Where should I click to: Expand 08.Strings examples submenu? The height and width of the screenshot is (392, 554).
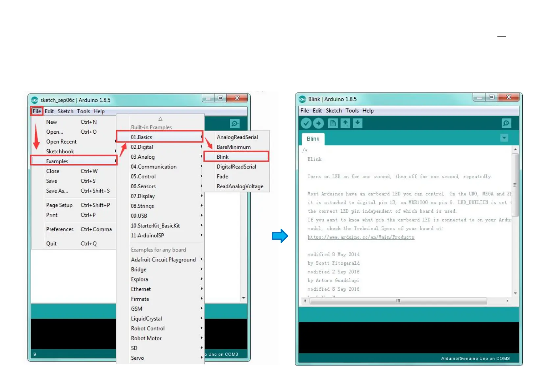click(x=160, y=206)
